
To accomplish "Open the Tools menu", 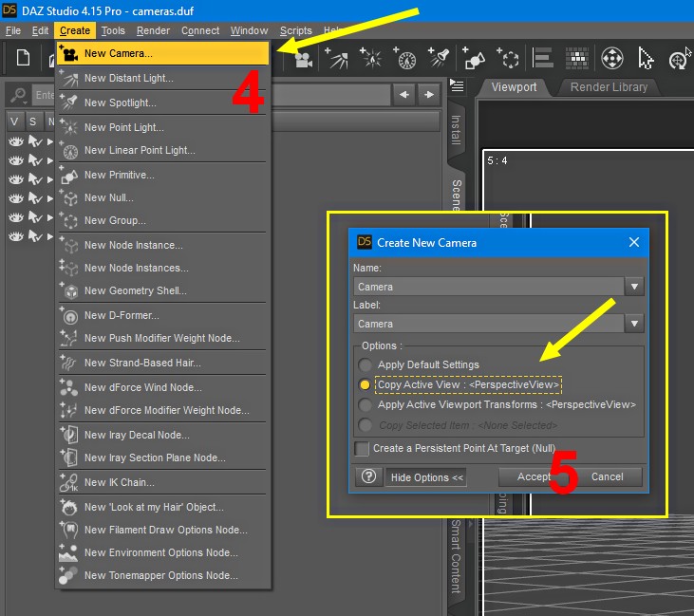I will [x=113, y=30].
